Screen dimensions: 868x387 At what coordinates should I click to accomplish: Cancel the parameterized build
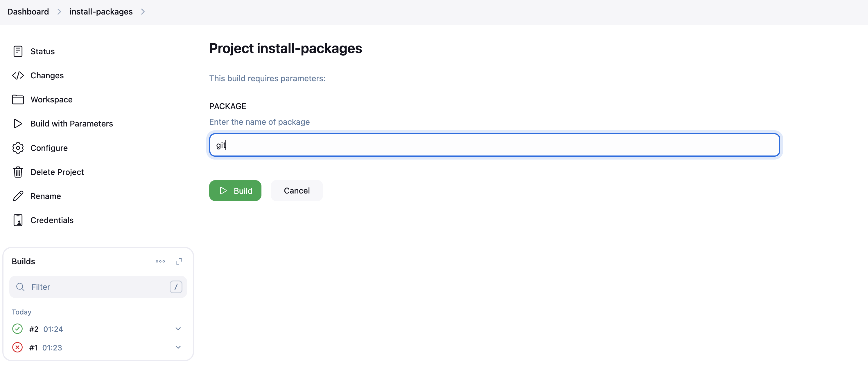coord(297,191)
